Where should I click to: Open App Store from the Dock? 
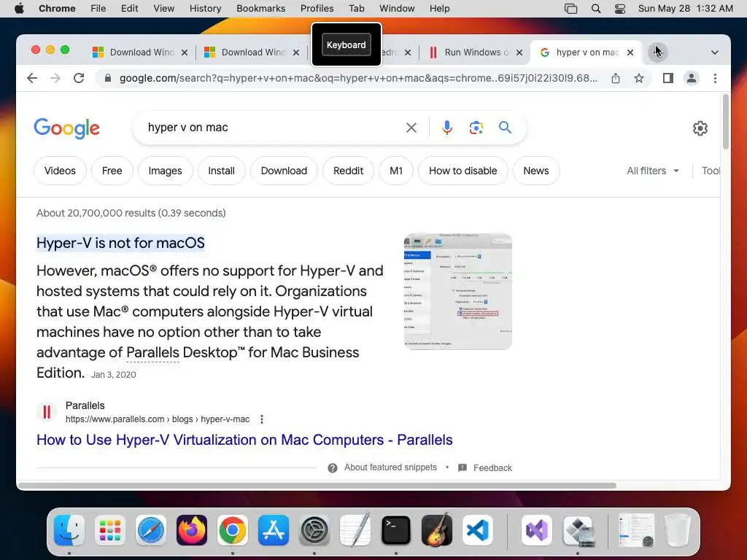(274, 530)
